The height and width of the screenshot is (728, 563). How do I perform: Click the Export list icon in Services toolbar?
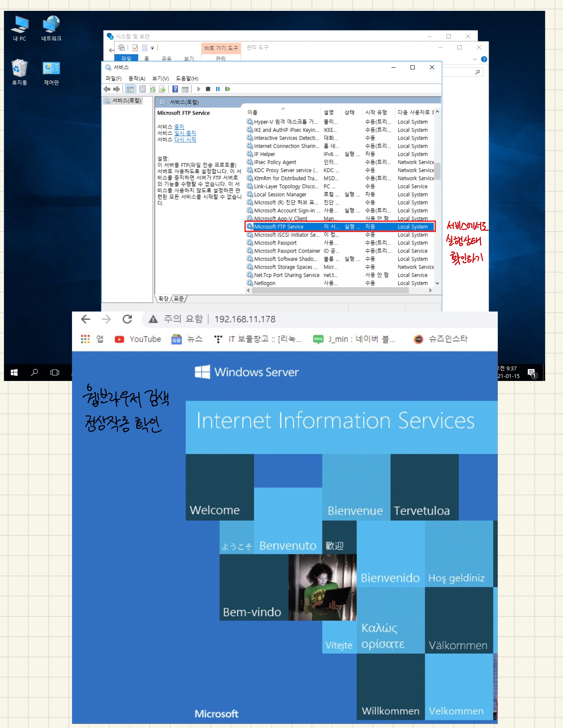pyautogui.click(x=162, y=89)
